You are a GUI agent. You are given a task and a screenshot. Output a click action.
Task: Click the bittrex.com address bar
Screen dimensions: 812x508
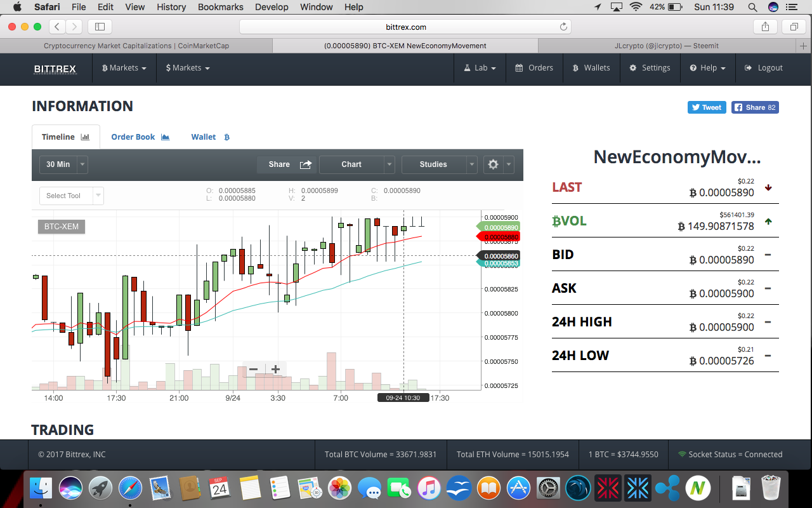pyautogui.click(x=405, y=27)
